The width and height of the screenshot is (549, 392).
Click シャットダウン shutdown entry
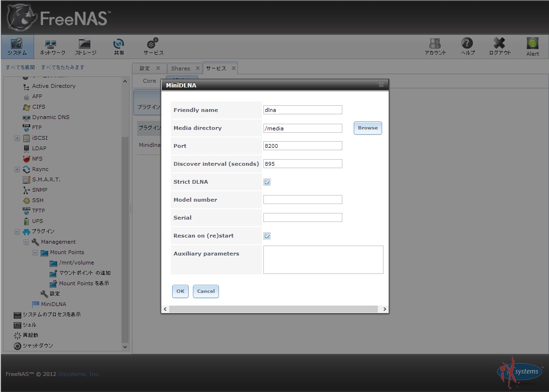pos(37,346)
